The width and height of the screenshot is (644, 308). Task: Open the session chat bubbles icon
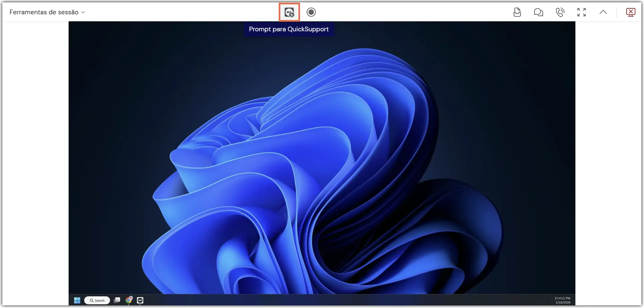tap(538, 12)
